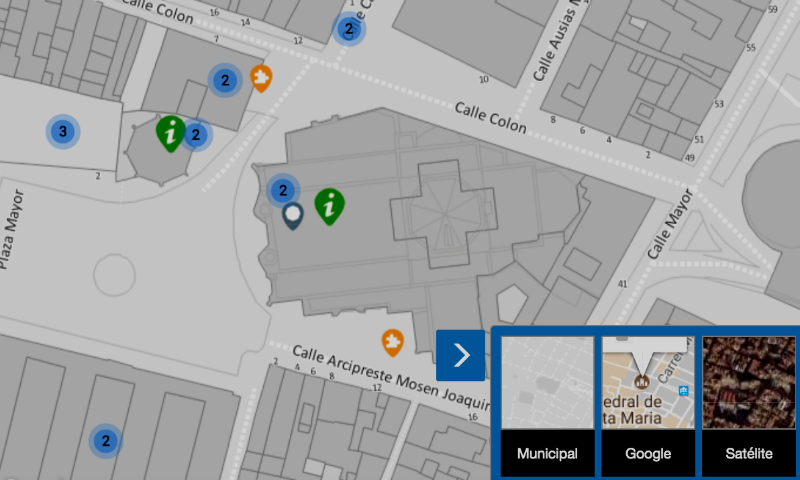Switch to the Municipal base map thumbnail
The height and width of the screenshot is (480, 800).
(x=547, y=383)
